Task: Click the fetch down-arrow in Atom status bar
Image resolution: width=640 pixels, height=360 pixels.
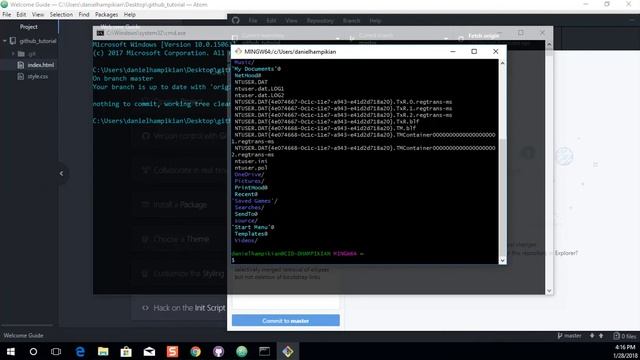Action: pyautogui.click(x=592, y=336)
